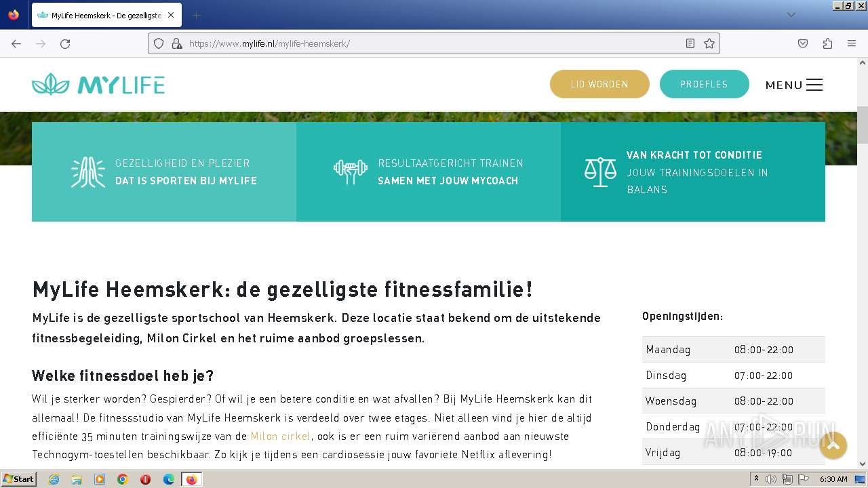Click the hands clapping gezelligheid icon
Image resolution: width=868 pixels, height=488 pixels.
[x=88, y=172]
